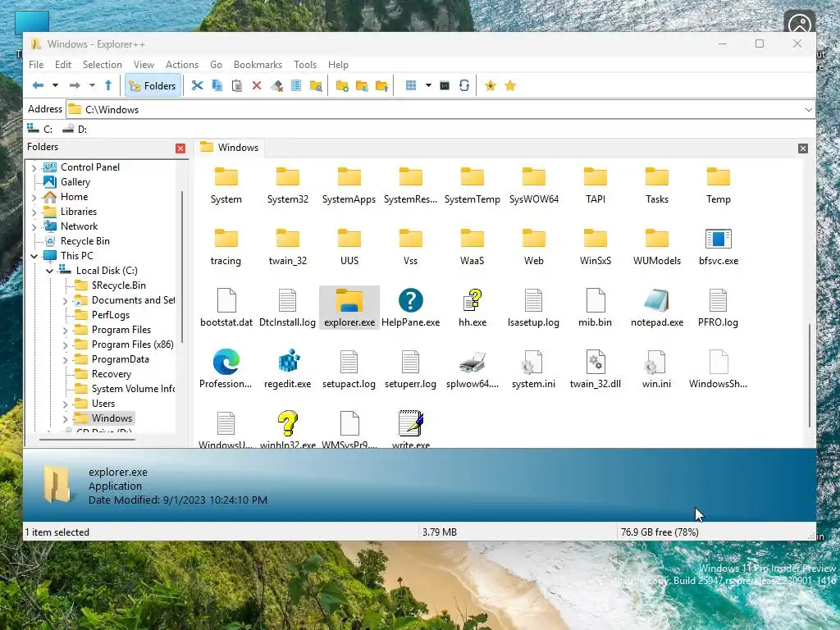The image size is (840, 630).
Task: Open the Tools menu
Action: [x=305, y=64]
